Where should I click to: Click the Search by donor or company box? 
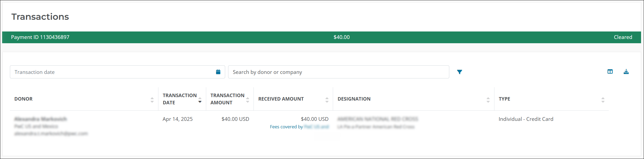(x=338, y=72)
